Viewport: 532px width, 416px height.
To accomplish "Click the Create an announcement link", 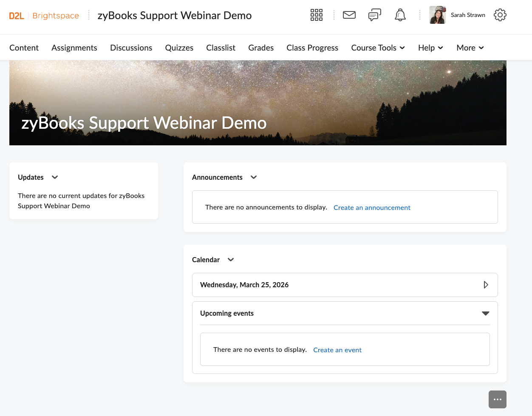I will point(372,207).
